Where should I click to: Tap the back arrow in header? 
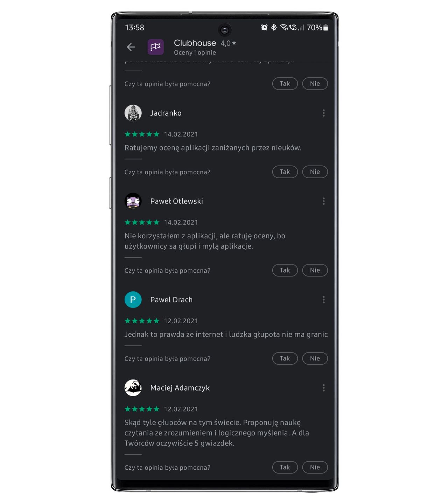point(131,47)
